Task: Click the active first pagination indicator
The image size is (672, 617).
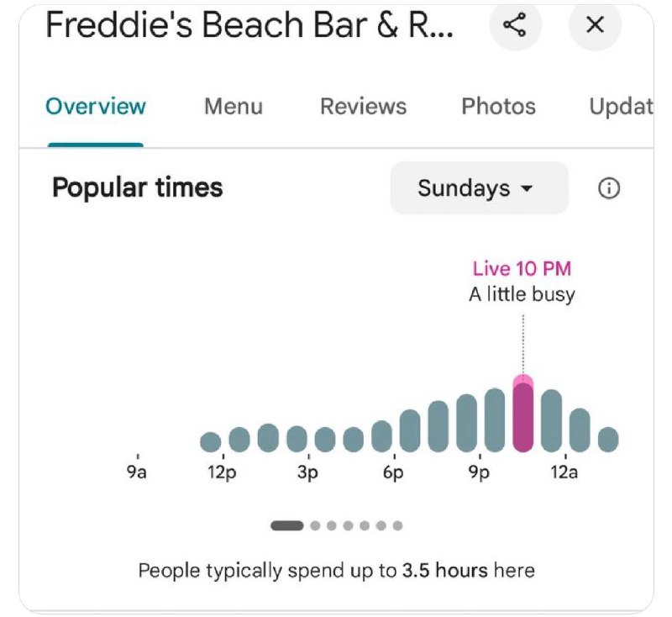Action: (x=287, y=525)
